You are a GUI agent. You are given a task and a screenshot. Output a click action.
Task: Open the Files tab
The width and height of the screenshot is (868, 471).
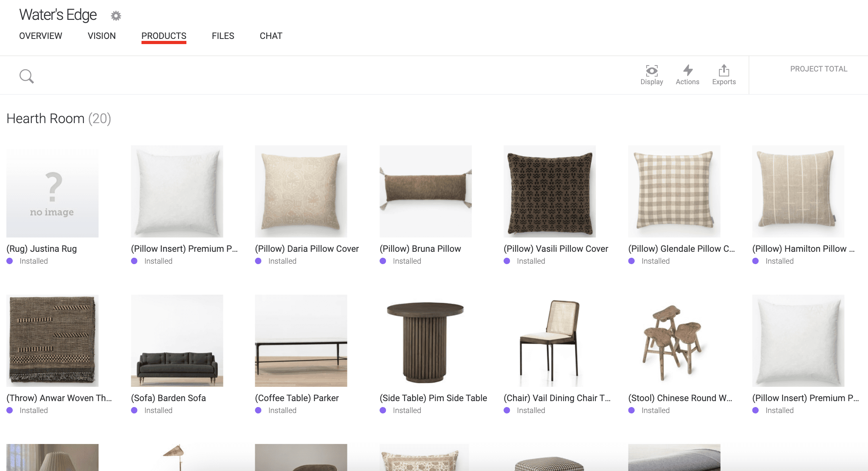[x=223, y=36]
